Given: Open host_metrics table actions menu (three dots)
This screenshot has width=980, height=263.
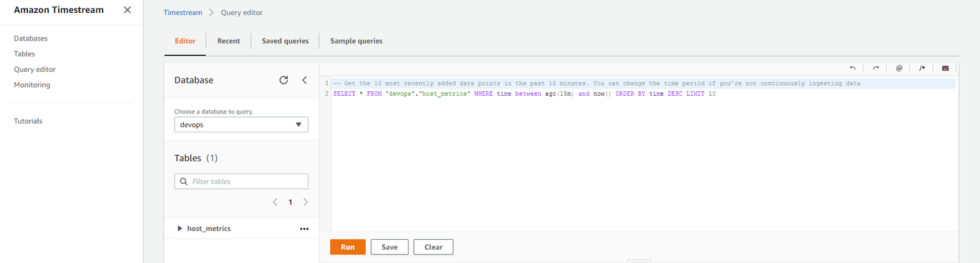Looking at the screenshot, I should pos(304,229).
